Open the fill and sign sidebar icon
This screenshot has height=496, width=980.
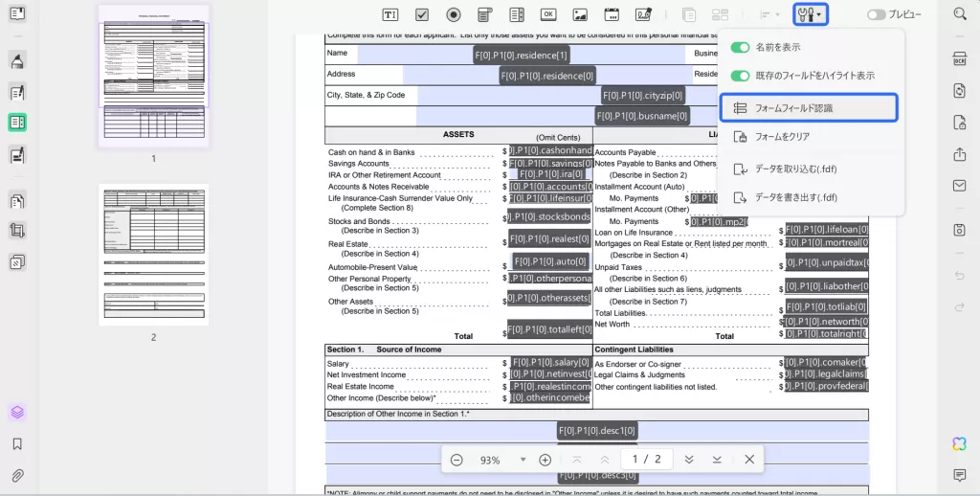[17, 154]
